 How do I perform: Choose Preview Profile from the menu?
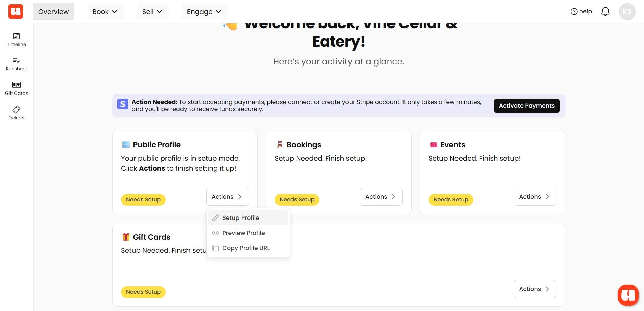tap(248, 233)
